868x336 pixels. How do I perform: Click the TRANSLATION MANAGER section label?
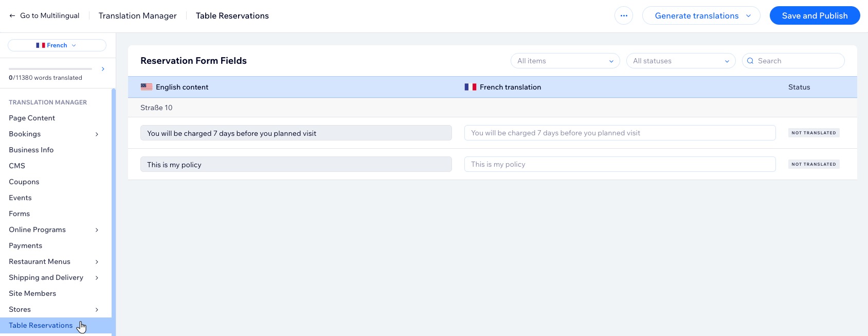(48, 102)
